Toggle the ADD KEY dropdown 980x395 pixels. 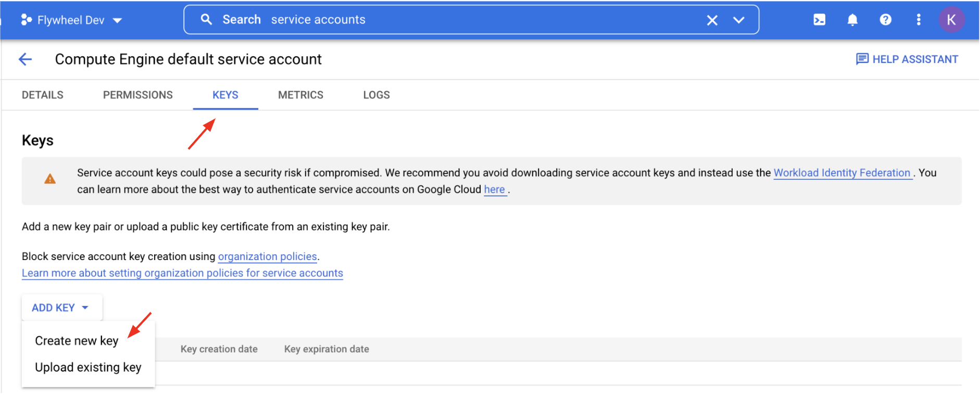click(x=61, y=307)
